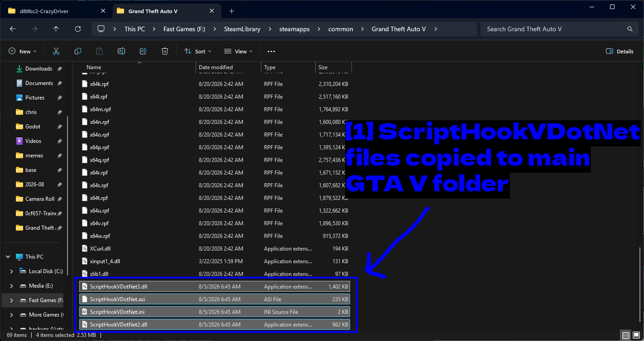Click the search magnifier icon
The width and height of the screenshot is (644, 341).
tap(630, 29)
